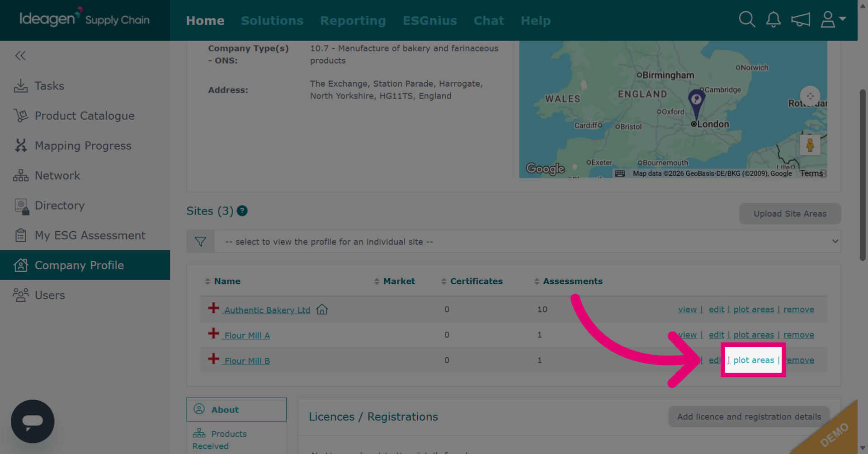Open the notifications bell

(x=774, y=20)
